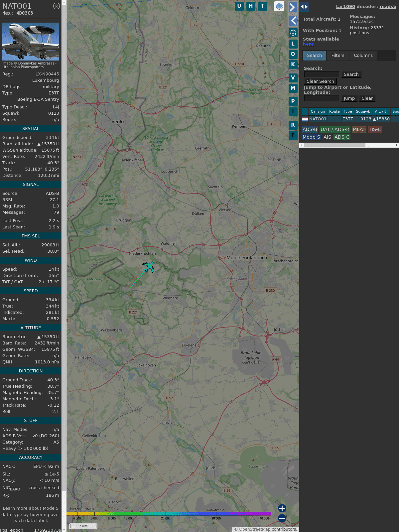Click the Jump button

tap(349, 98)
